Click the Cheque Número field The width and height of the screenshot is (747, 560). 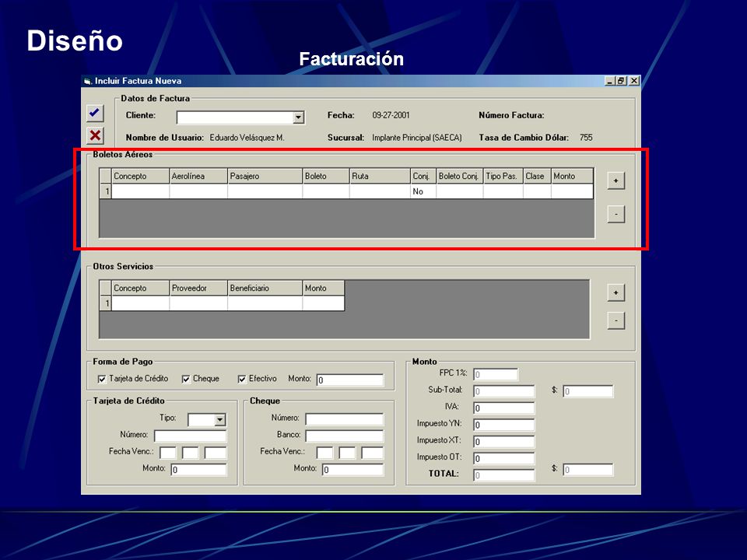click(x=344, y=419)
